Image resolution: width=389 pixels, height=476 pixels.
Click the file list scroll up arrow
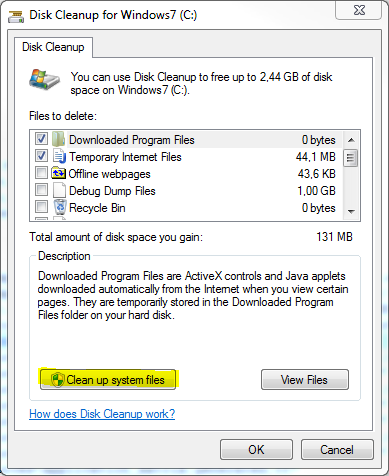pos(351,140)
